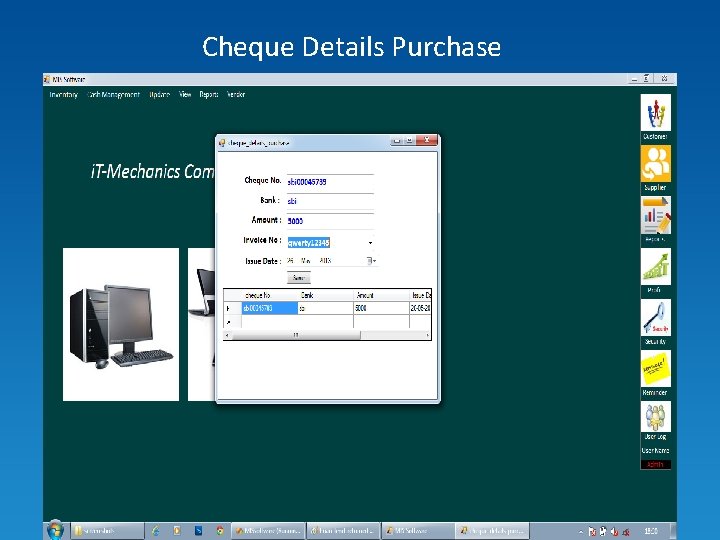
Task: Open the Customer module icon
Action: pyautogui.click(x=655, y=112)
